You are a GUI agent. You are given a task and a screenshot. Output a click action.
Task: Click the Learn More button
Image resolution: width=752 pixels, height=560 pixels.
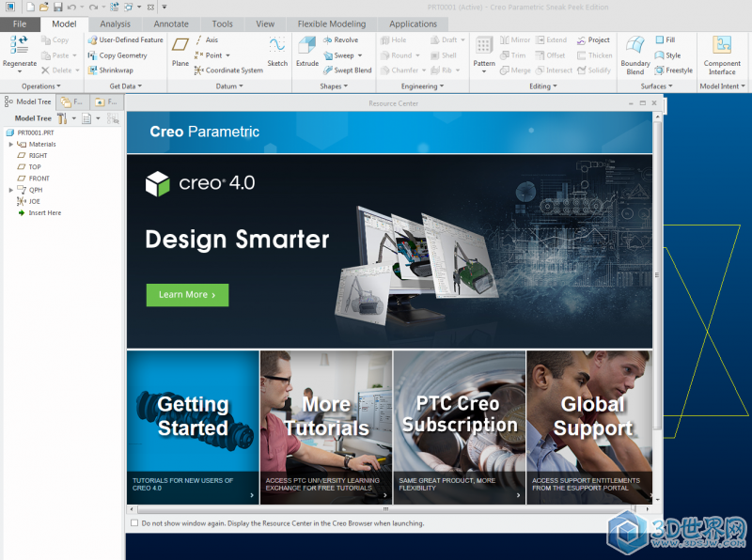coord(187,295)
